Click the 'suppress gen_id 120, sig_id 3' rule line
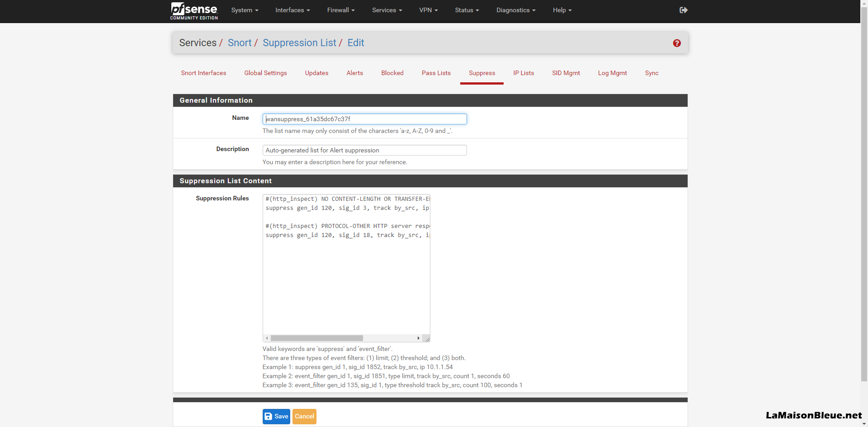Screen dimensions: 868x427 tap(347, 208)
